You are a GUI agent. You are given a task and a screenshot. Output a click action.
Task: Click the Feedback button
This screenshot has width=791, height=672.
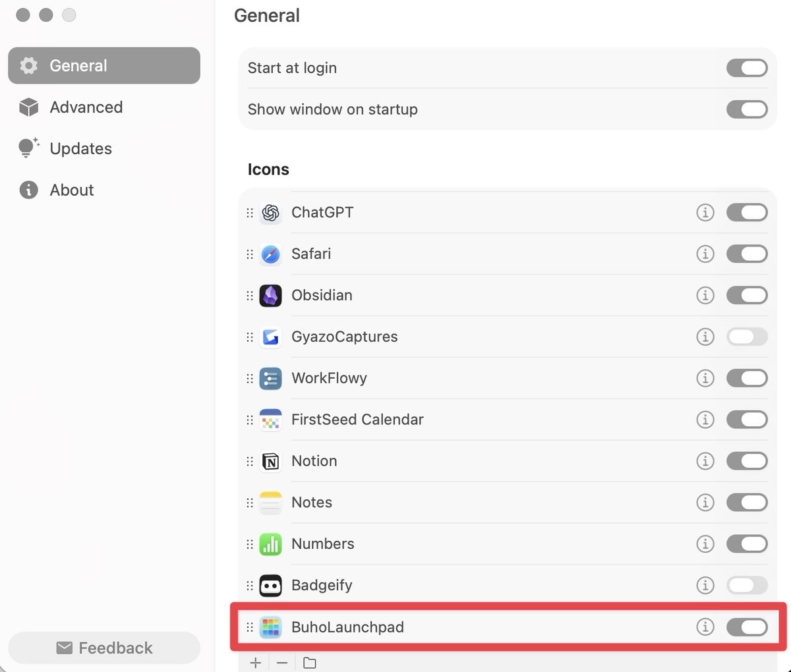[x=104, y=648]
